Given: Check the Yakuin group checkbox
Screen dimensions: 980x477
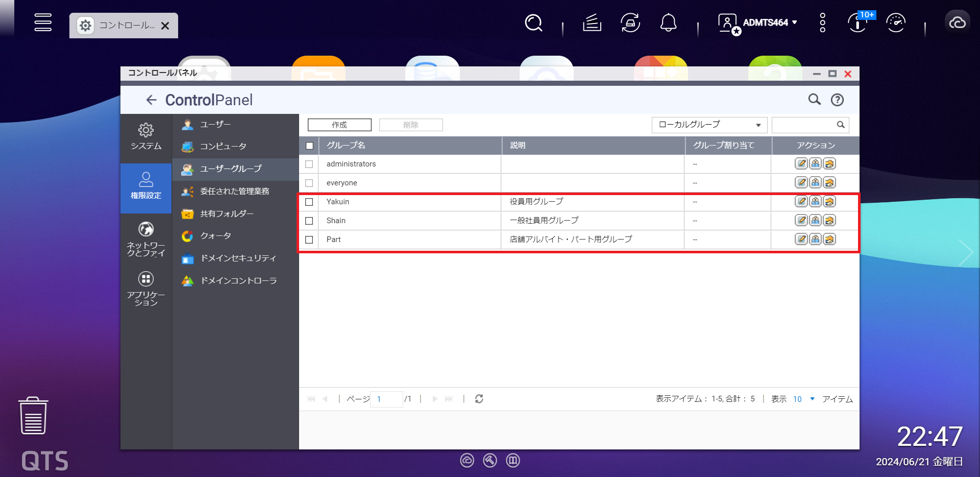Looking at the screenshot, I should [309, 202].
